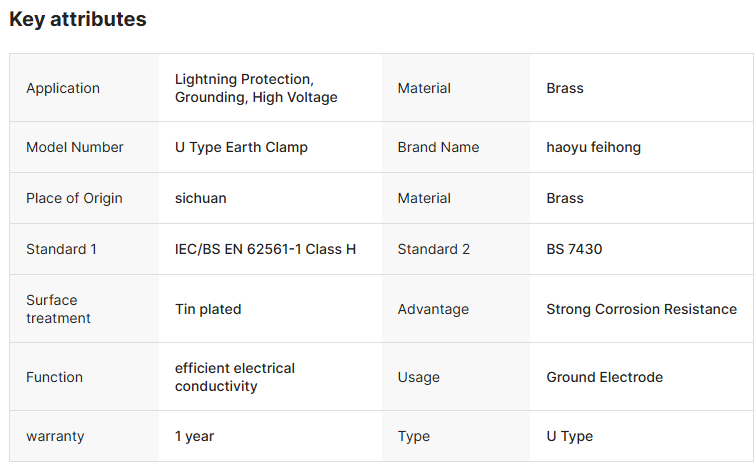Select the Standard 1 label
The image size is (756, 465).
click(61, 249)
